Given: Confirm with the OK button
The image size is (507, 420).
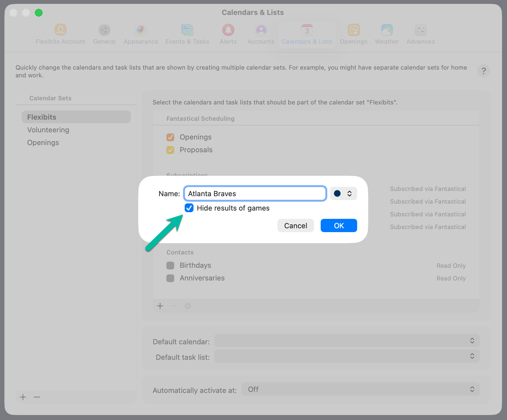Looking at the screenshot, I should tap(339, 225).
